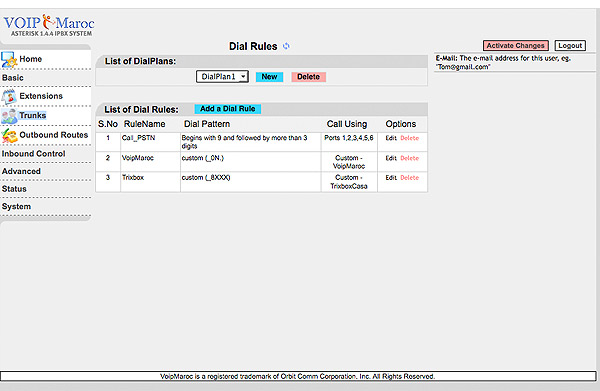Screen dimensions: 600x391
Task: Click Activate Changes button
Action: pos(515,46)
